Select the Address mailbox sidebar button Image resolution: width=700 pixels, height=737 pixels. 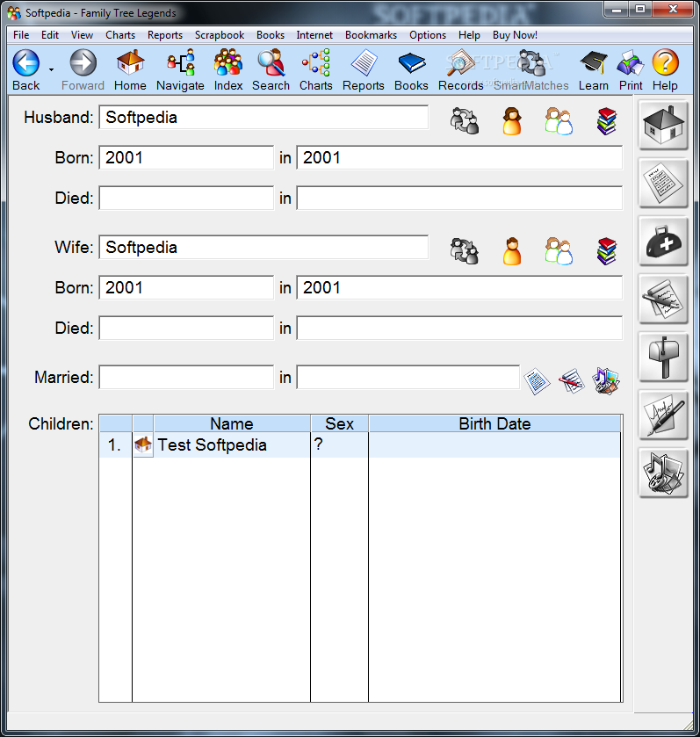click(663, 358)
